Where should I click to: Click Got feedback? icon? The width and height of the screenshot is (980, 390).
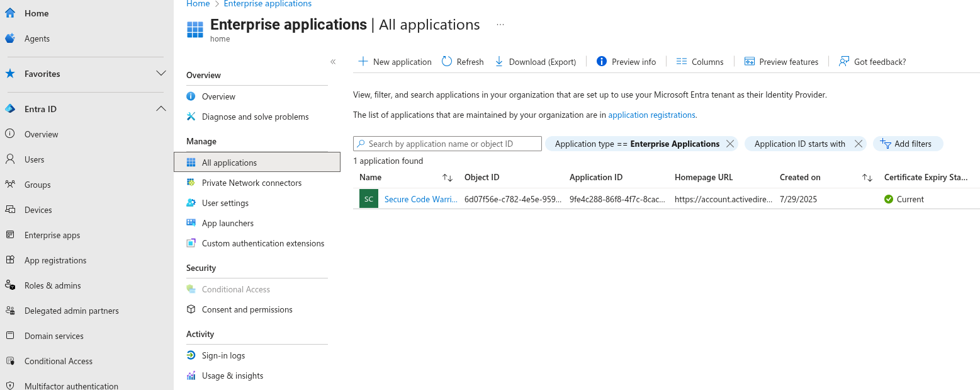click(x=844, y=62)
